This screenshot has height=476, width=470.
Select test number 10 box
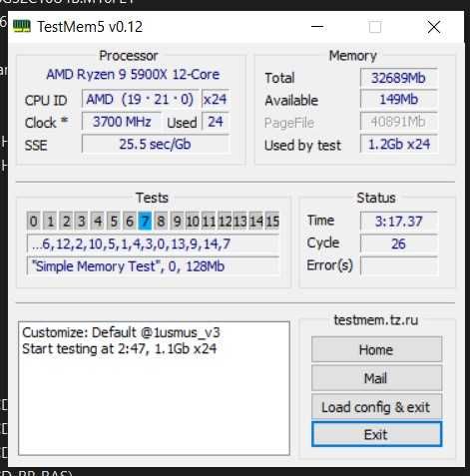click(x=193, y=221)
